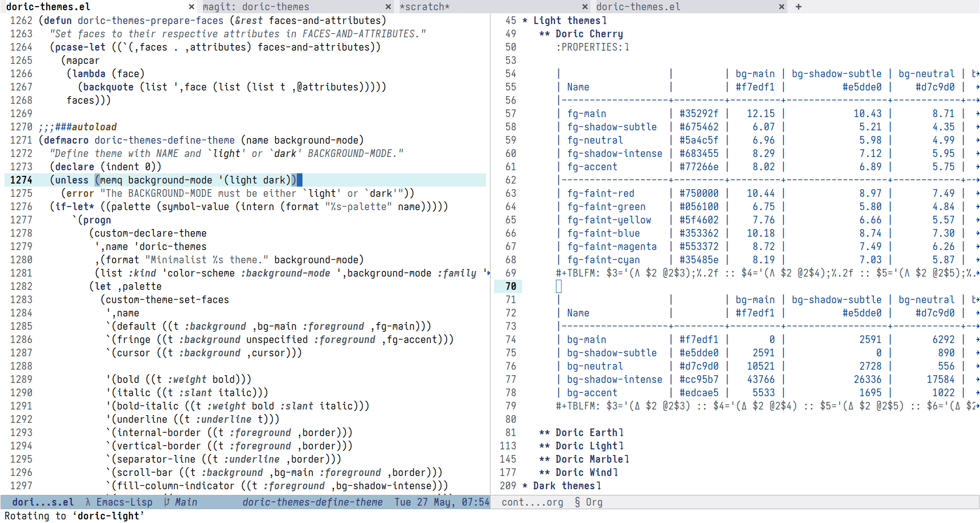Screen dimensions: 980x523
Task: Click the date and time in mode line
Action: [x=442, y=502]
